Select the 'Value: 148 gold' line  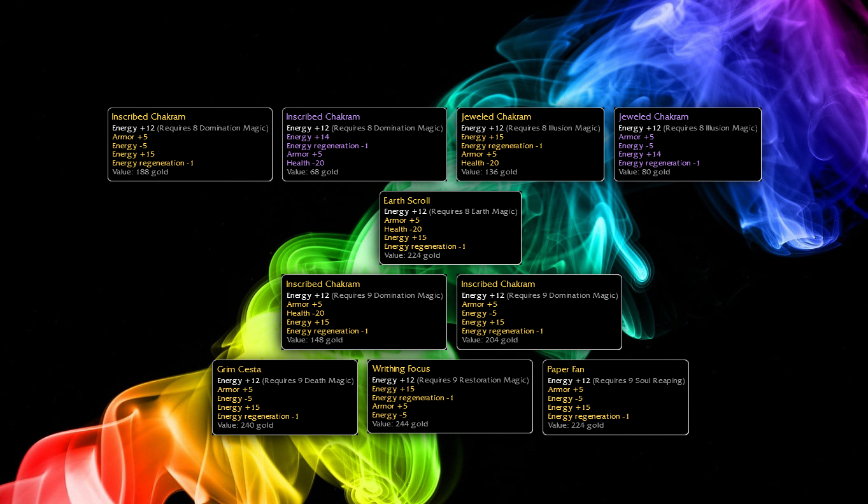click(x=315, y=340)
